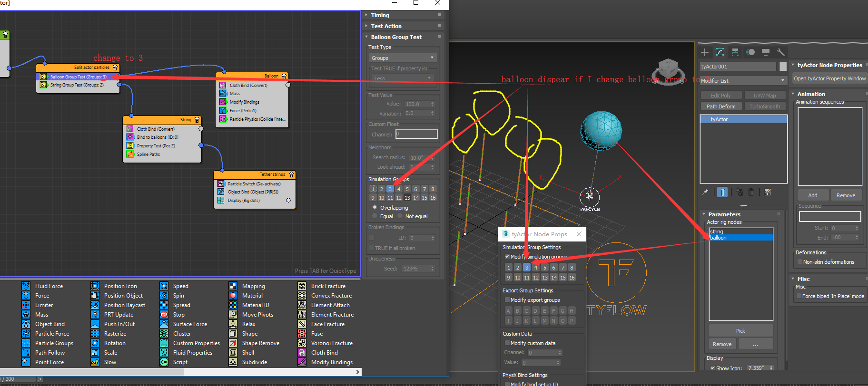868x386 pixels.
Task: Open the Modifier List dropdown
Action: [x=743, y=81]
